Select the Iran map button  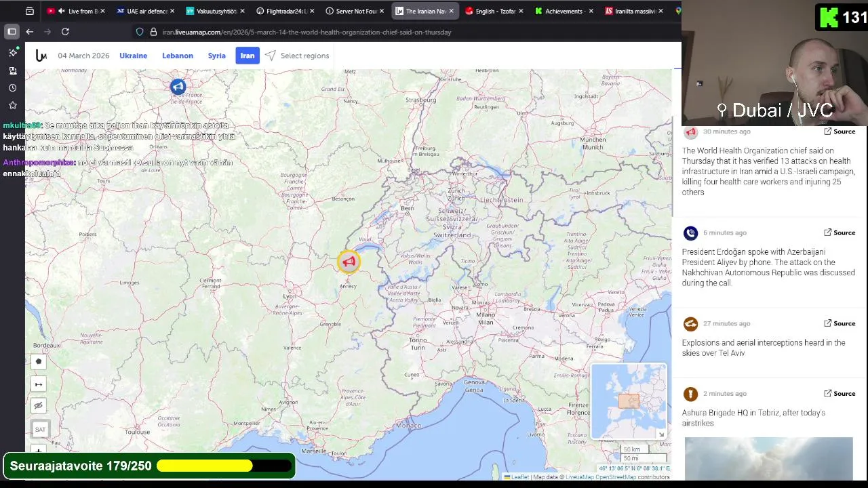tap(248, 56)
